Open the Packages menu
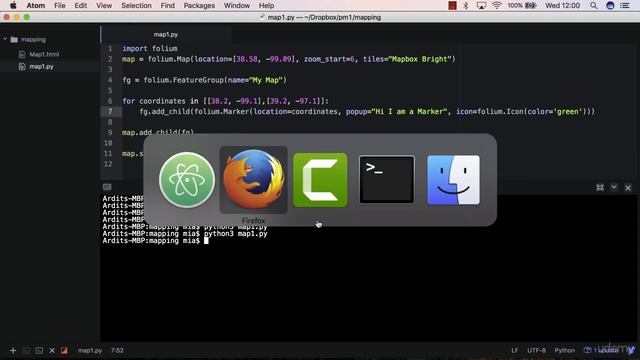The height and width of the screenshot is (360, 640). (199, 5)
